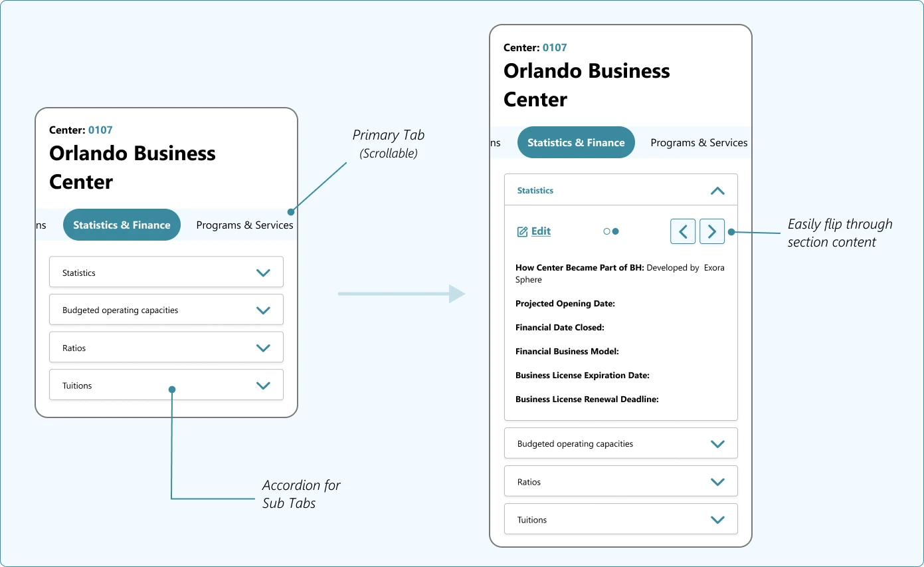This screenshot has height=567, width=924.
Task: Collapse the expanded Statistics accordion in right mockup
Action: click(x=621, y=190)
